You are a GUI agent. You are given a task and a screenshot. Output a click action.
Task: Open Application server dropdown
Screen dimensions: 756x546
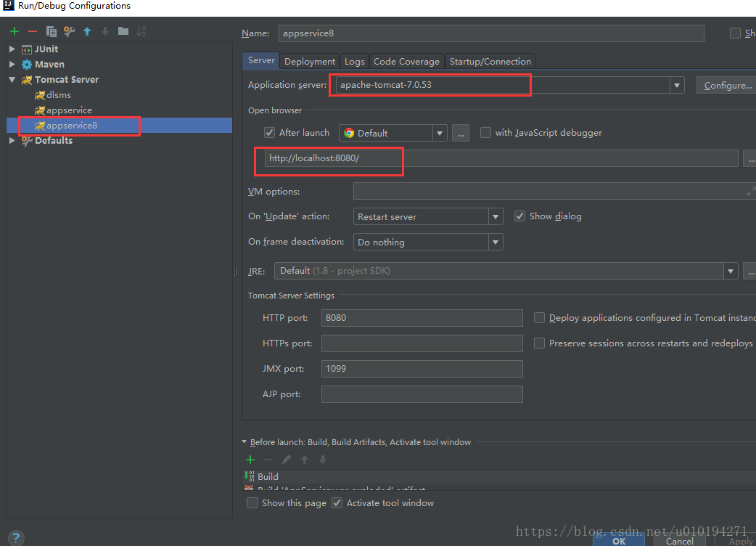pos(677,86)
